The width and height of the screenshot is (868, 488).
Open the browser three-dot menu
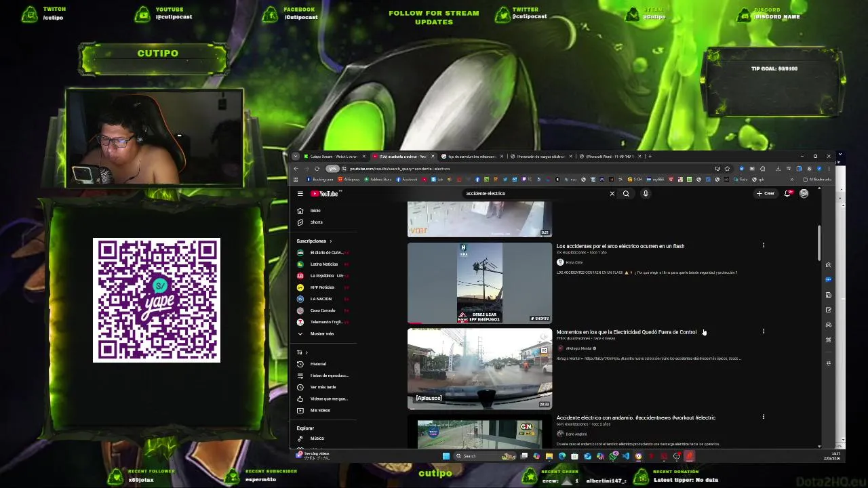pos(829,169)
